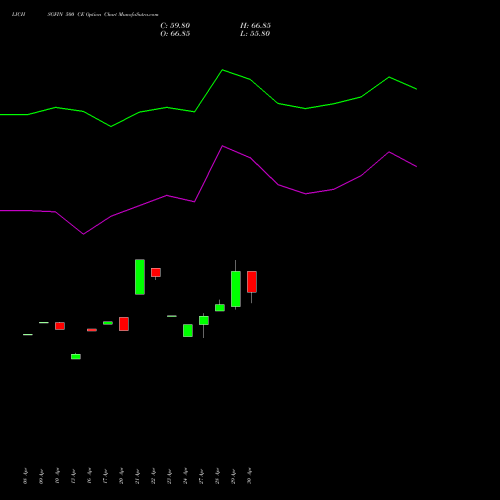
Task: Select the green candle above 27 Apr
Action: [x=204, y=320]
